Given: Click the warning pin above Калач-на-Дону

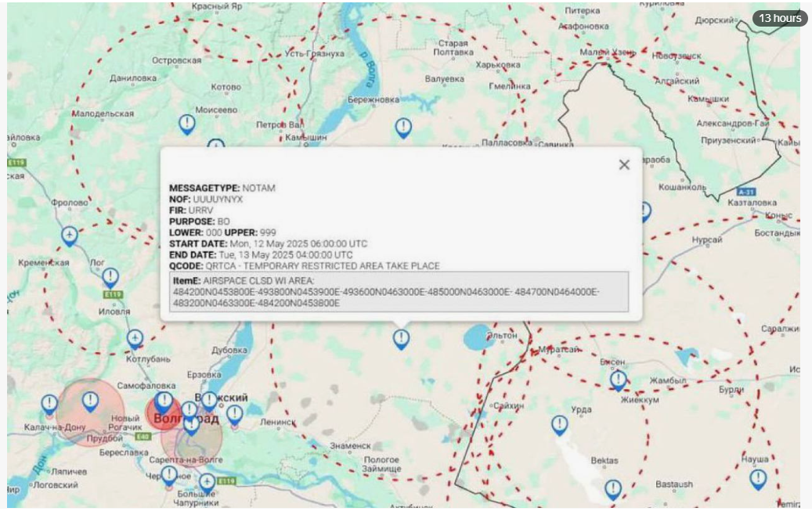Looking at the screenshot, I should pyautogui.click(x=49, y=405).
